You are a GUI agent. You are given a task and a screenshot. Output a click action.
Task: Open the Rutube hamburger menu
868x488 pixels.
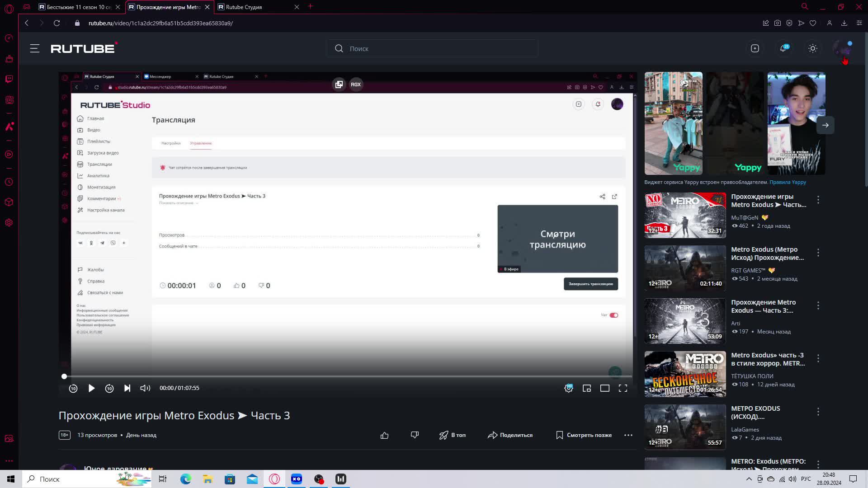point(35,48)
